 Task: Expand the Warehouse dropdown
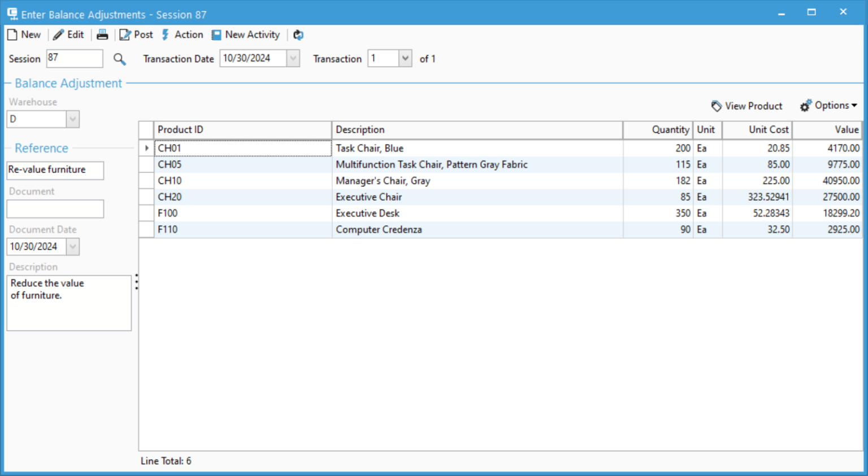click(72, 119)
